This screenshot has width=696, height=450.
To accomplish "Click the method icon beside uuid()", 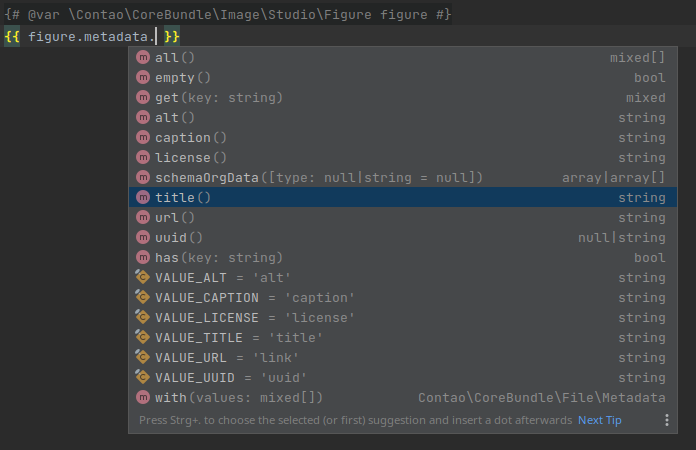I will (x=143, y=237).
